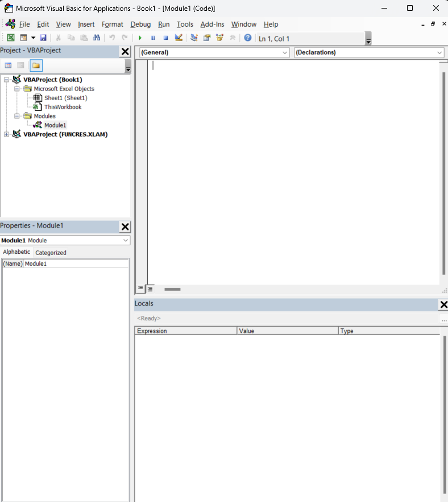
Task: Select ThisWorkbook in the project tree
Action: [x=63, y=107]
